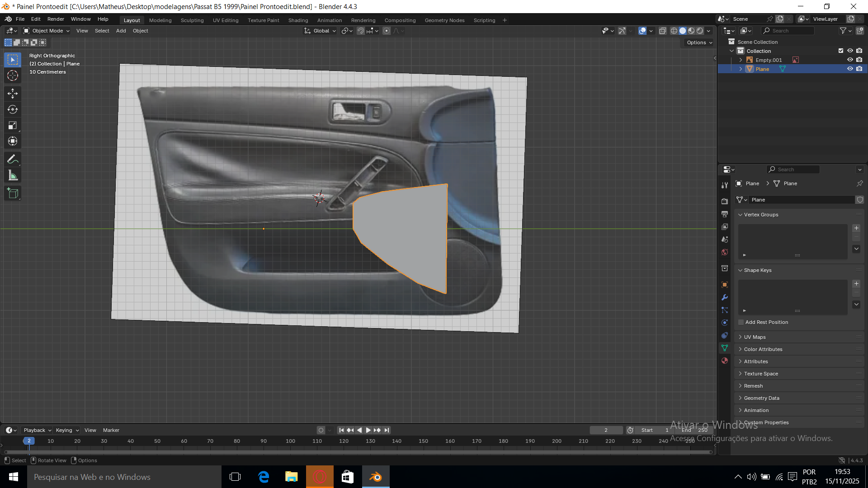Open the Material properties tab
This screenshot has height=488, width=868.
[725, 361]
